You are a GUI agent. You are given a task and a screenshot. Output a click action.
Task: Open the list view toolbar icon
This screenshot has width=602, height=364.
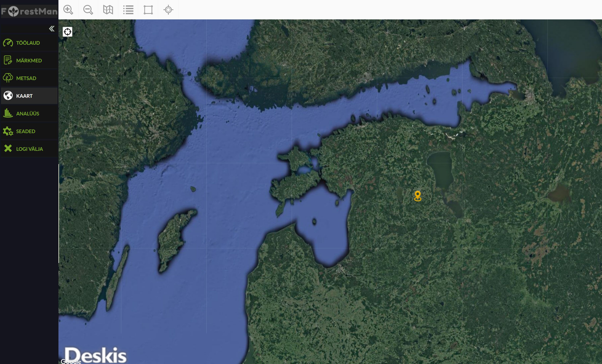[x=128, y=10]
